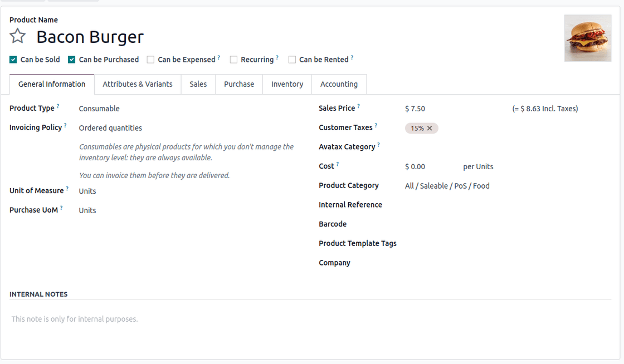Click into the Internal Notes text area
The height and width of the screenshot is (364, 624).
point(310,319)
